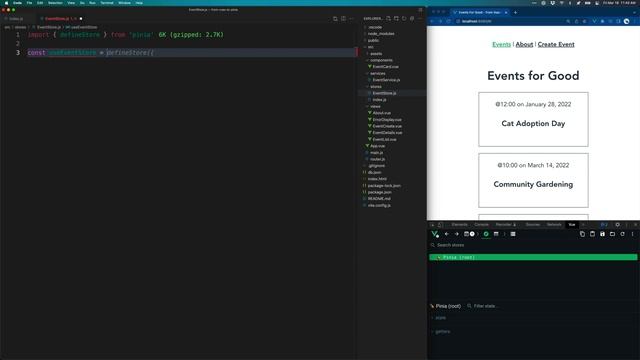Select the green Pinia inspector icon

click(x=486, y=234)
